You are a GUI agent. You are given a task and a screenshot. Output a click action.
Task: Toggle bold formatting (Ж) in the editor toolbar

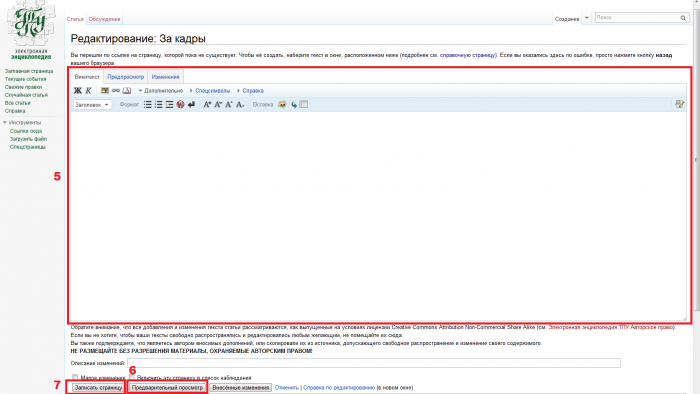tap(78, 91)
